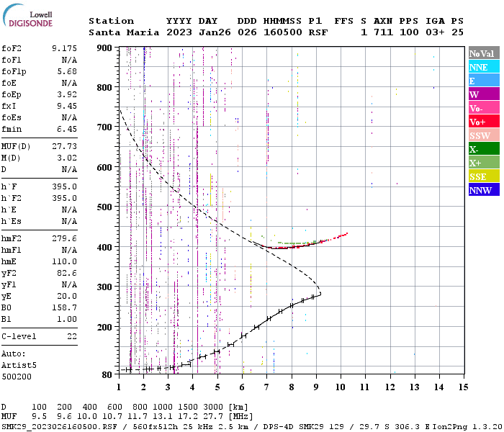
Task: Click the Artist5 auto-scaling label
Action: pyautogui.click(x=19, y=366)
